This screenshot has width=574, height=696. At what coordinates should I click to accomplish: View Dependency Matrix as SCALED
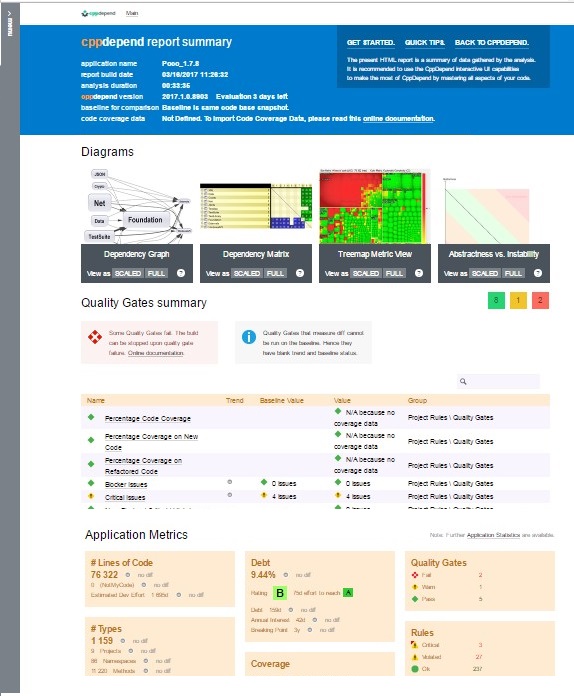point(247,273)
